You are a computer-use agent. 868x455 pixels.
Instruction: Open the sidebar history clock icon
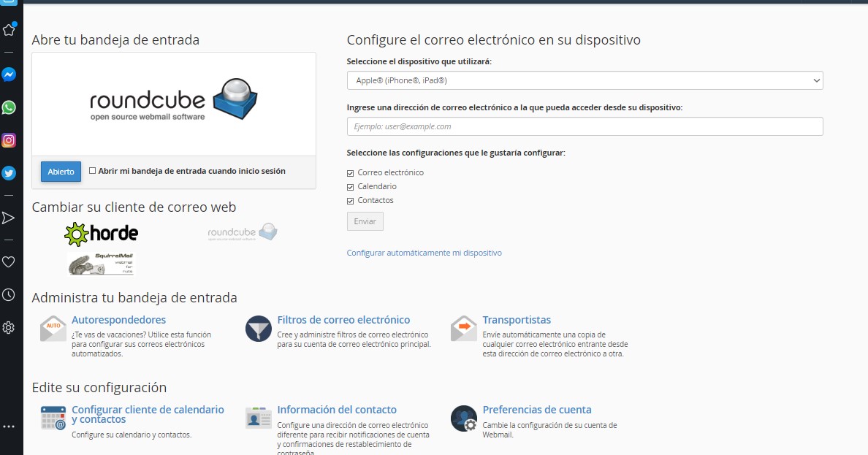[9, 294]
